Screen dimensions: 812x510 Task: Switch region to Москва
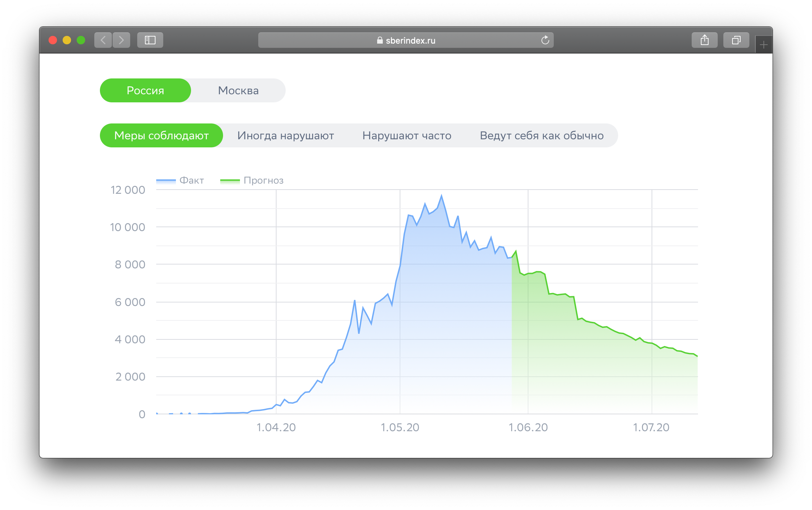[238, 90]
